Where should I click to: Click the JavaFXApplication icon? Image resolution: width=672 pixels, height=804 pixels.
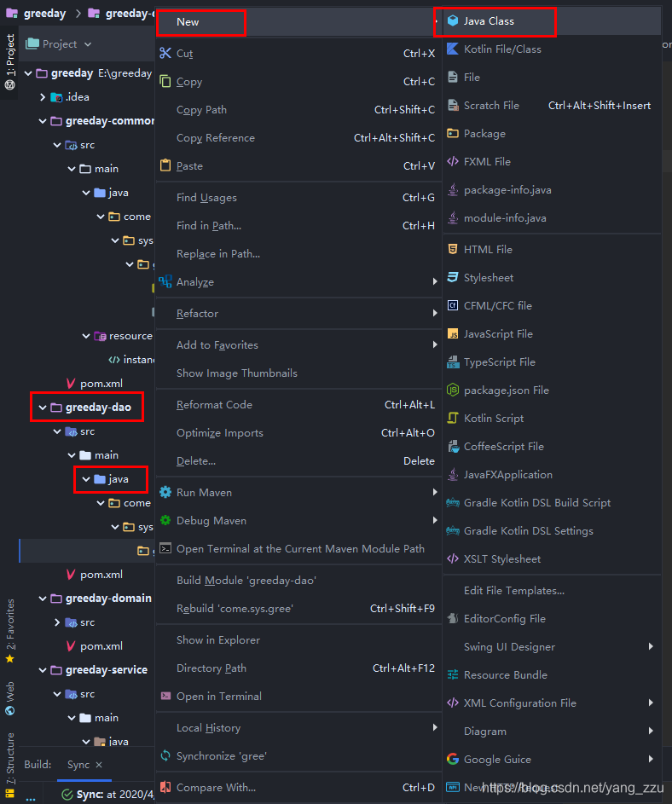click(x=453, y=475)
